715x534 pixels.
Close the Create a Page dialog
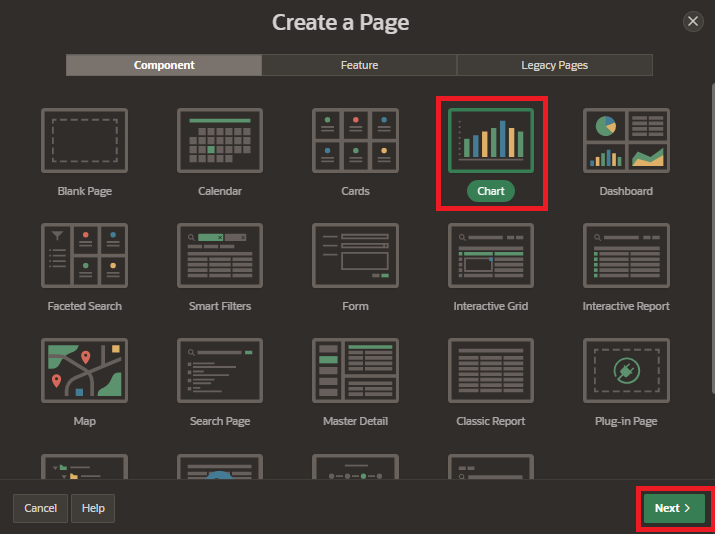click(692, 21)
